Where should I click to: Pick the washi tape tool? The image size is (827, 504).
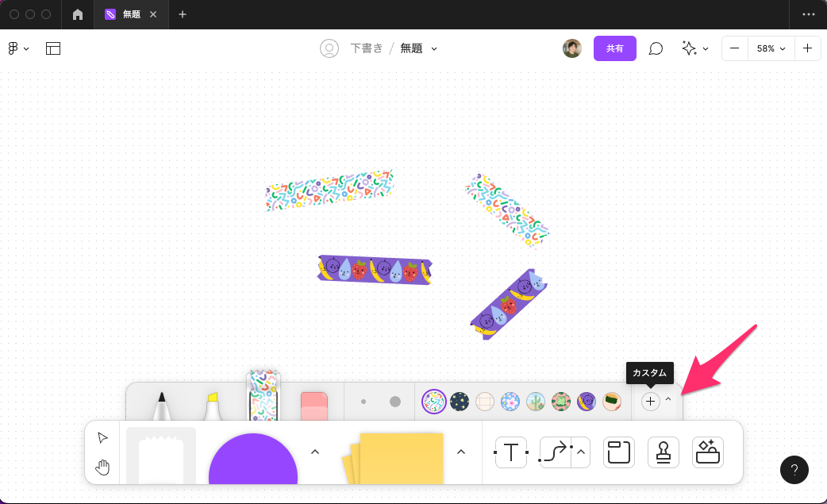(264, 397)
